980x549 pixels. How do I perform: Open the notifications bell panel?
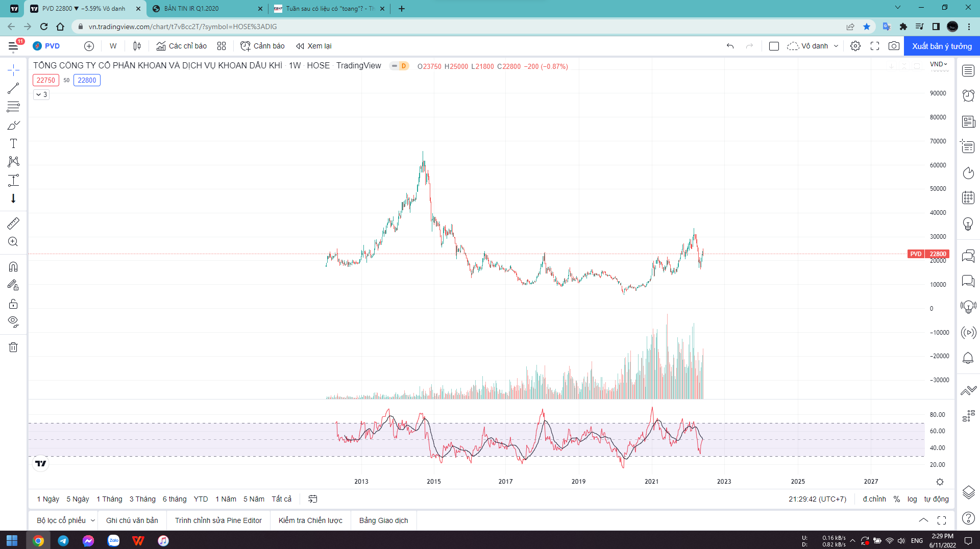[x=968, y=358]
